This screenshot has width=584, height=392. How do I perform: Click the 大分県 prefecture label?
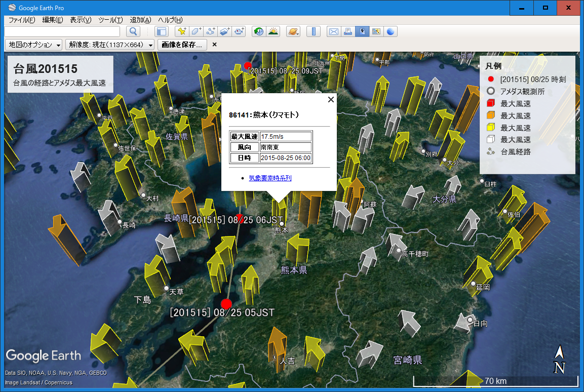(444, 199)
